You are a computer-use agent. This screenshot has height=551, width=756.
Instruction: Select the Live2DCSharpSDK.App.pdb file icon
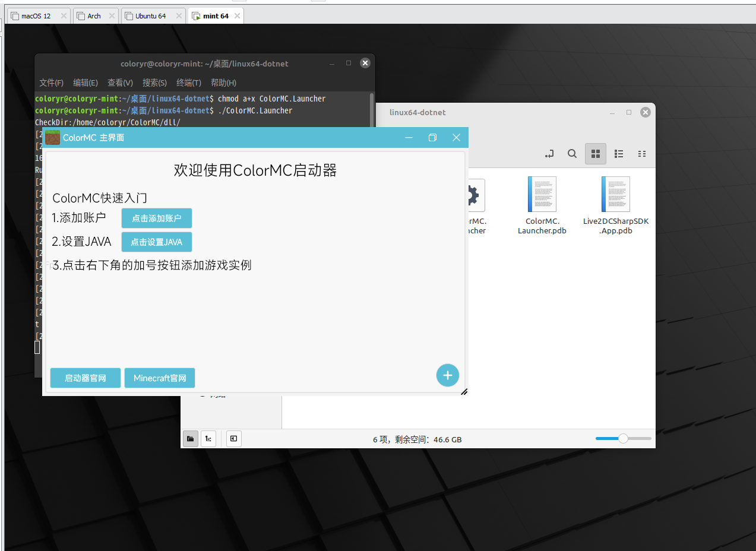(x=616, y=194)
